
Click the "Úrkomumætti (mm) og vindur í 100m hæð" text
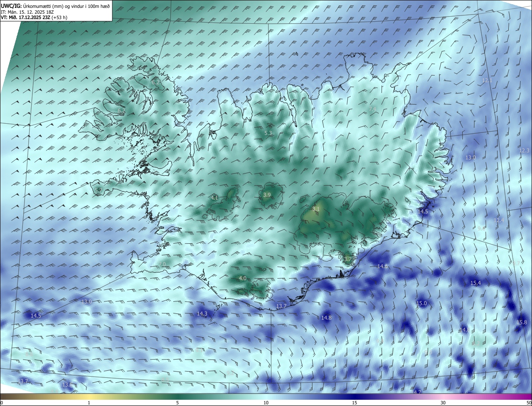click(x=66, y=6)
